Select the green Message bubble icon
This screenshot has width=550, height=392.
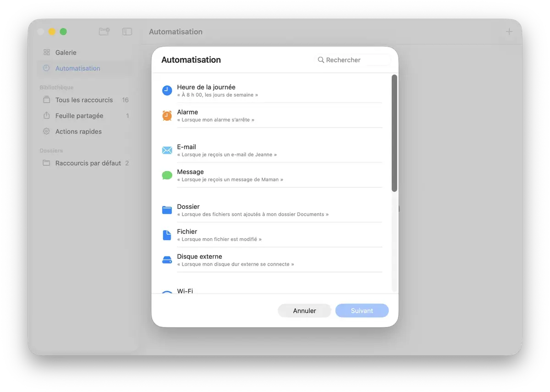pyautogui.click(x=167, y=175)
